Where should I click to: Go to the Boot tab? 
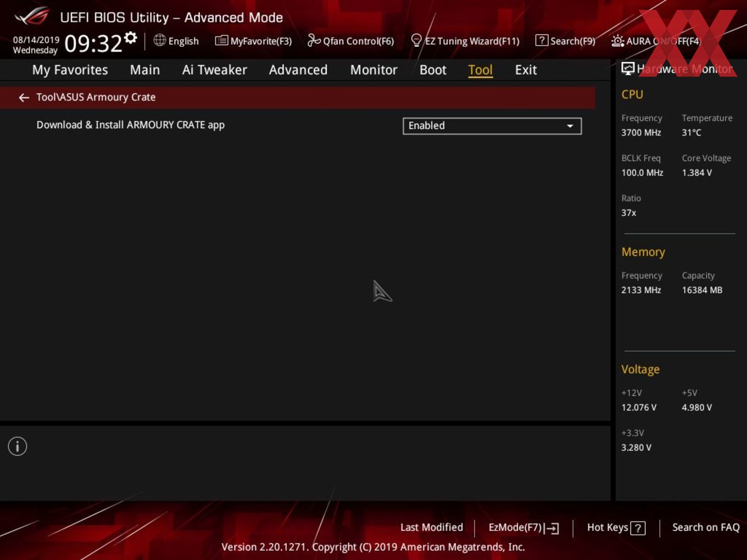pos(433,70)
